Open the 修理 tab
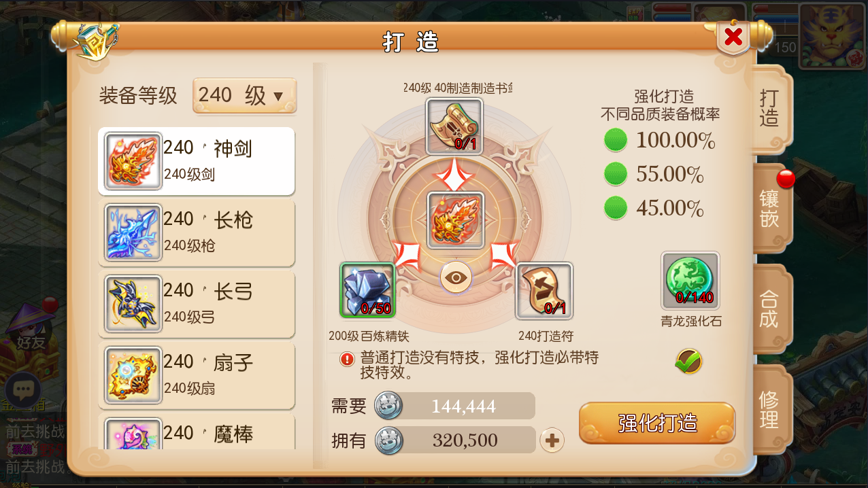The image size is (868, 488). (x=772, y=409)
